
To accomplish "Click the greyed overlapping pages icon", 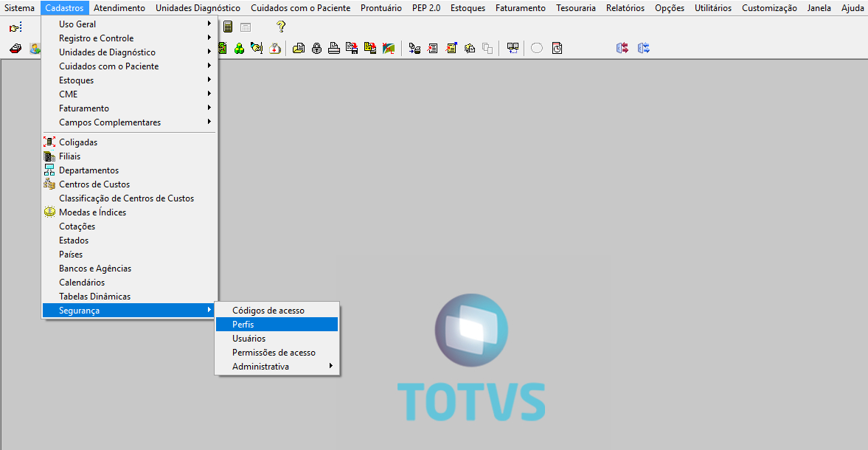I will click(x=487, y=49).
